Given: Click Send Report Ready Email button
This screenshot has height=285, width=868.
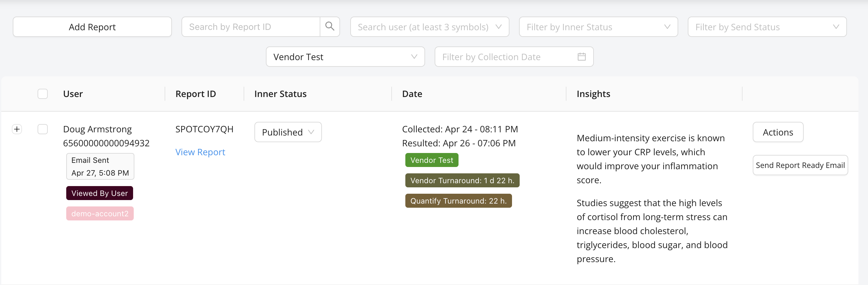Looking at the screenshot, I should pos(800,165).
